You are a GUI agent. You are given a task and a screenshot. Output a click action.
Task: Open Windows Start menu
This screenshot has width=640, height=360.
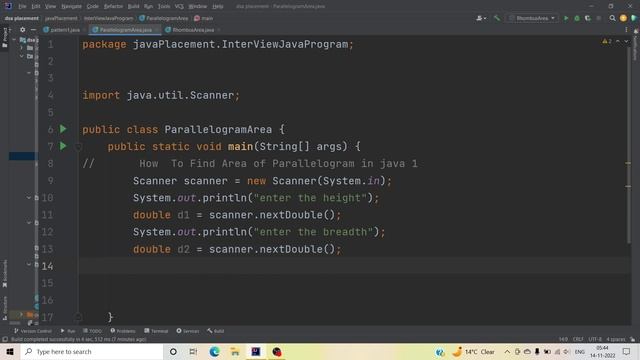tap(10, 351)
